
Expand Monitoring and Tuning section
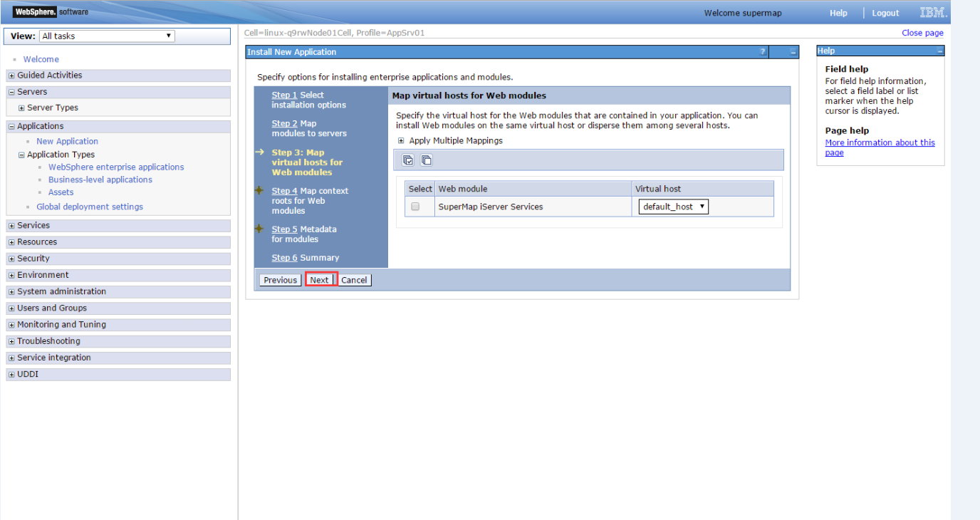[x=11, y=325]
